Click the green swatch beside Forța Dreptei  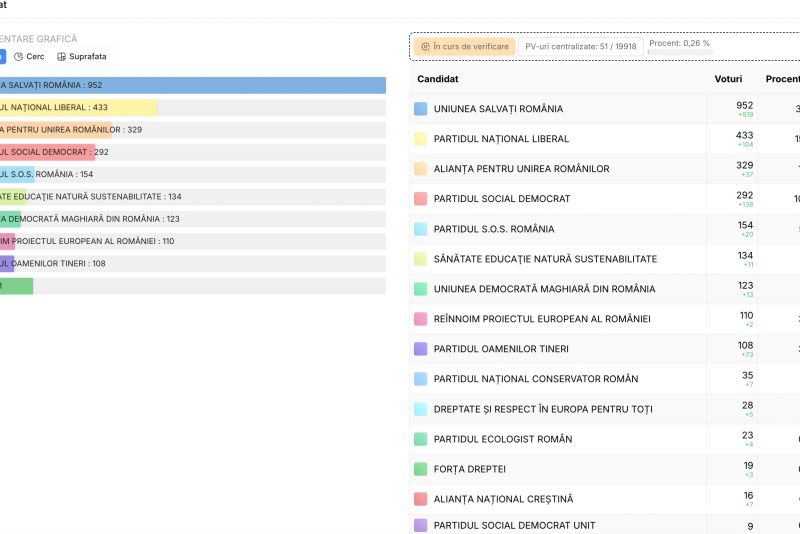coord(421,469)
